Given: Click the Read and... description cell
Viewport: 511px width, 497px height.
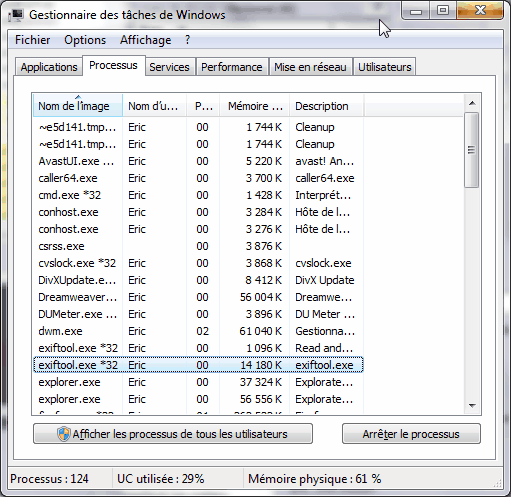Looking at the screenshot, I should pyautogui.click(x=324, y=348).
